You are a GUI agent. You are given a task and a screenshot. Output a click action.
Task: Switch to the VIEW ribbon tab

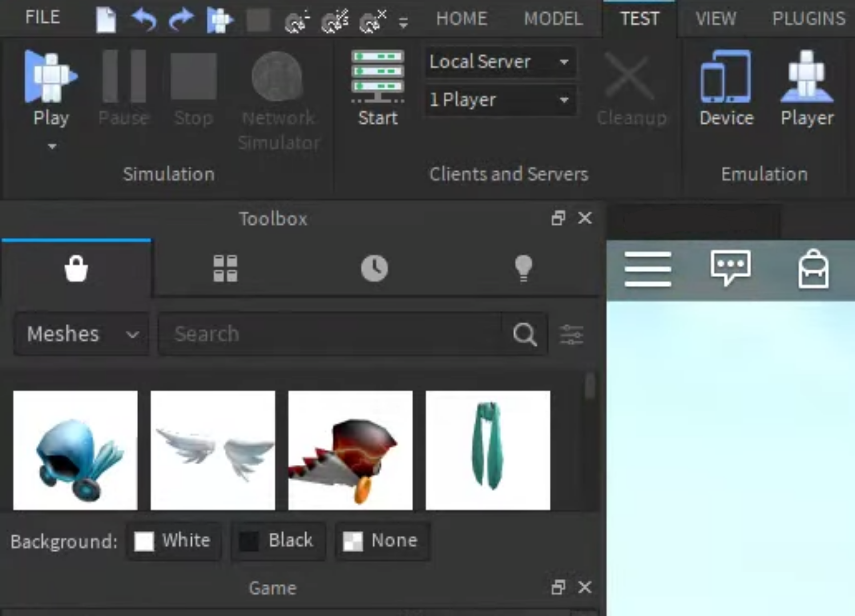coord(716,19)
